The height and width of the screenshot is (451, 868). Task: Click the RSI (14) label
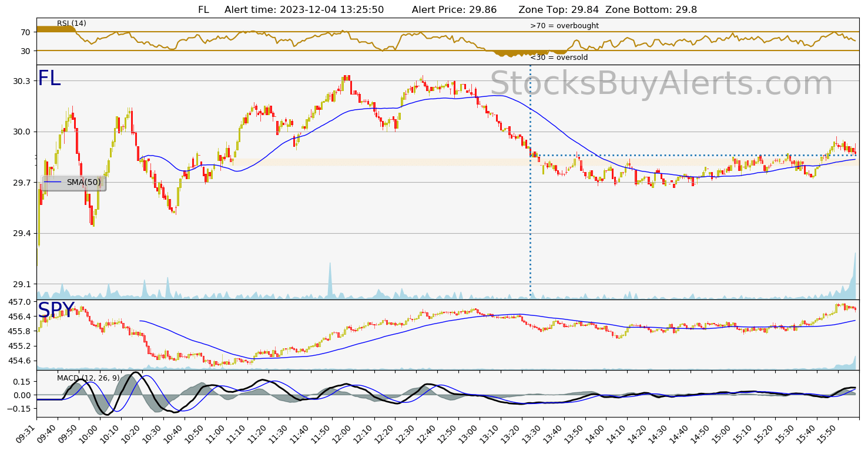pos(72,23)
